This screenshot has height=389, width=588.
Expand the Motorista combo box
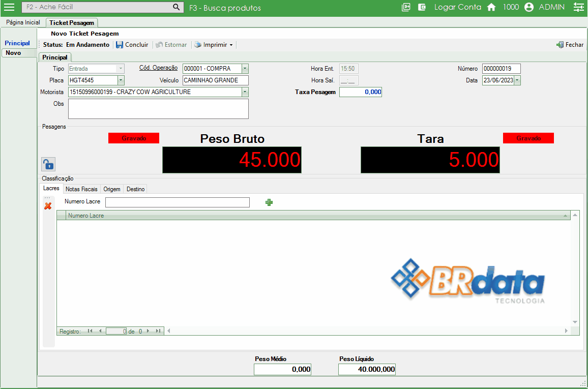[x=245, y=92]
